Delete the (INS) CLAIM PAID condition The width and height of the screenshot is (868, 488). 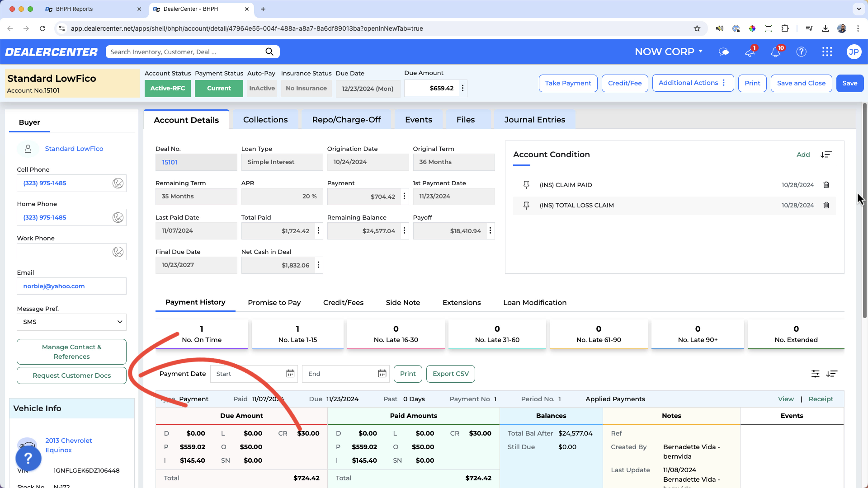click(x=826, y=185)
